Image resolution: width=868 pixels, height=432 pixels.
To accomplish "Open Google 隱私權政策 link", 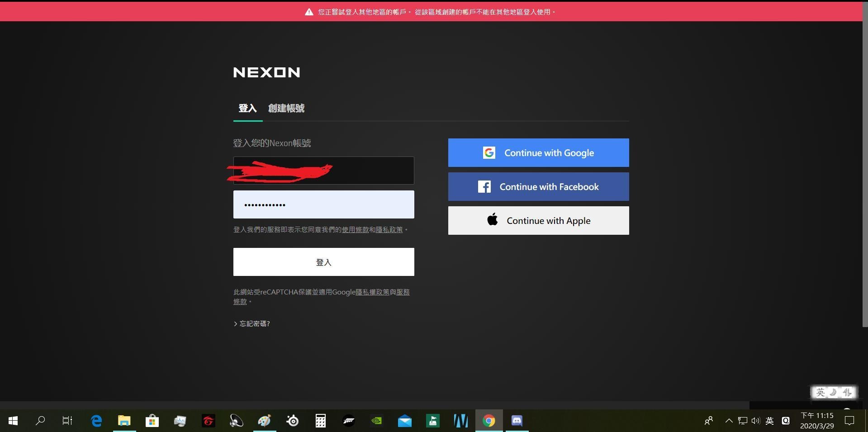I will point(372,292).
